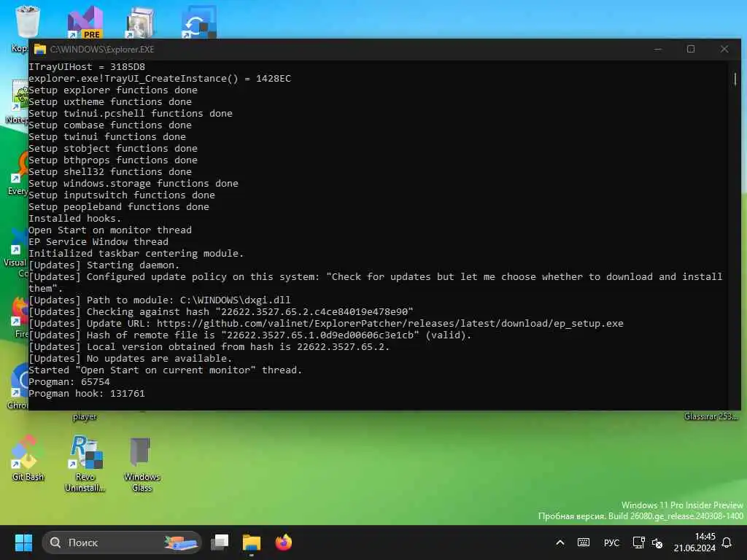The image size is (747, 560).
Task: Click "Initialized taskbar centering module." line
Action: click(136, 253)
